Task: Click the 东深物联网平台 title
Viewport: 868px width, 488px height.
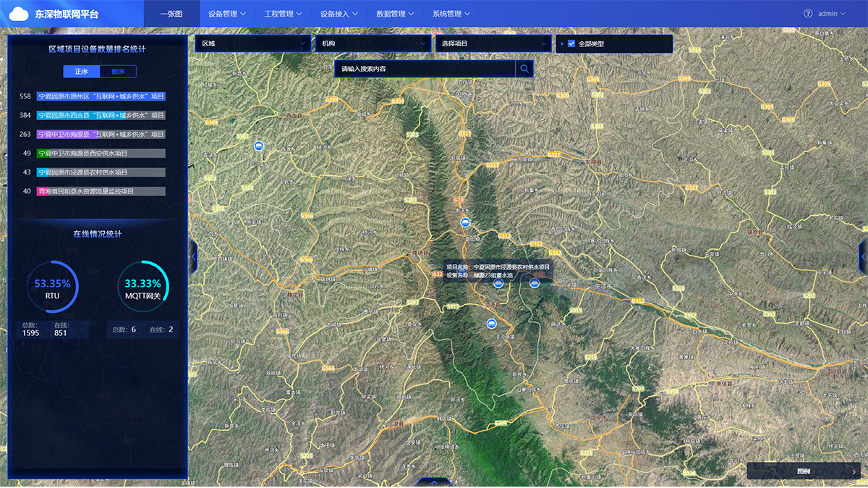Action: [x=67, y=14]
